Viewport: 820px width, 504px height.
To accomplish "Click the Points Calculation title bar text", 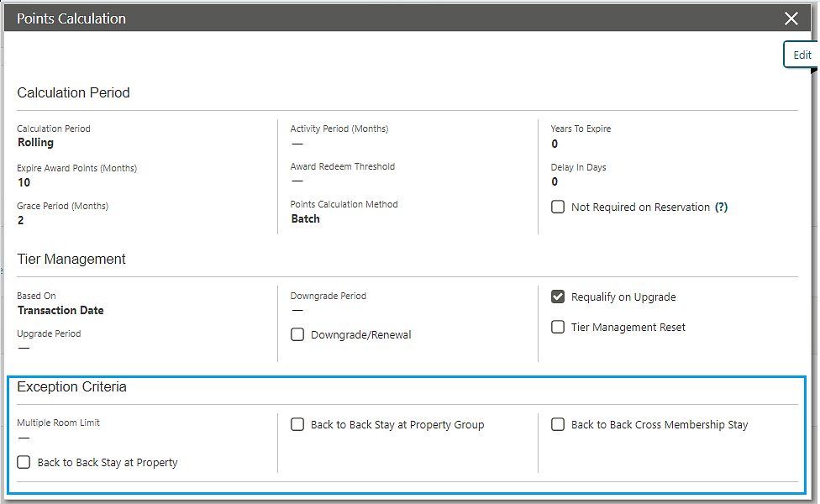I will 71,18.
